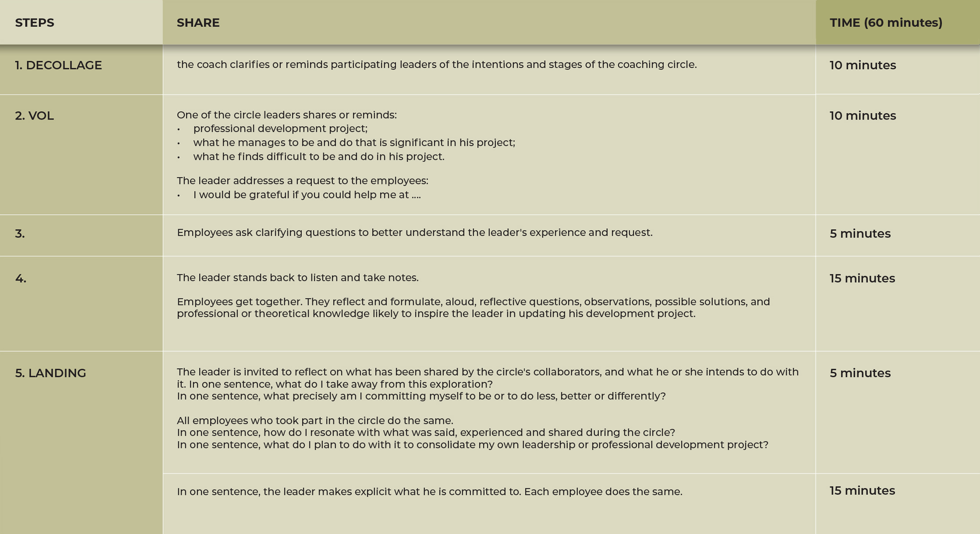
Task: Click the 5. LANDING step label
Action: click(51, 373)
